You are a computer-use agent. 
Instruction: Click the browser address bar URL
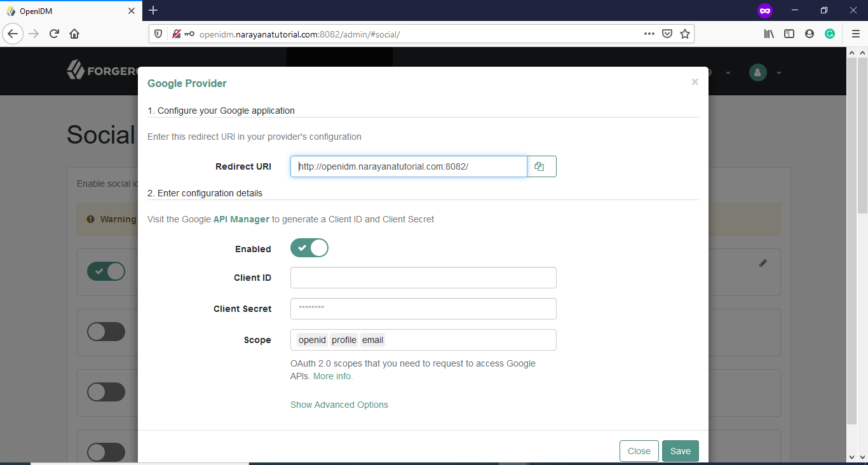[x=299, y=34]
